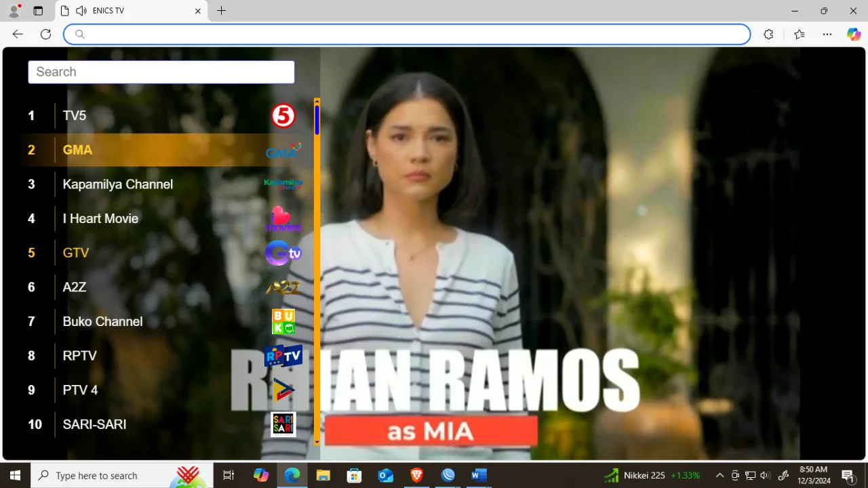Select Kapamilya Channel in list

118,184
